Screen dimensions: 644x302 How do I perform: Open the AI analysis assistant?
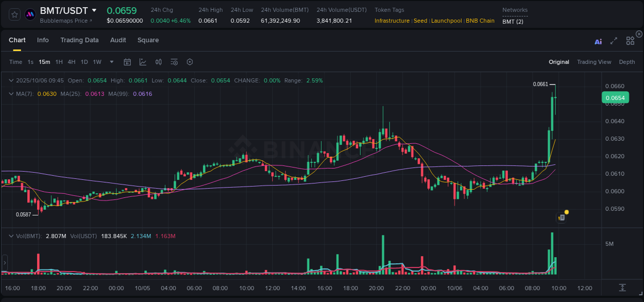tap(598, 40)
